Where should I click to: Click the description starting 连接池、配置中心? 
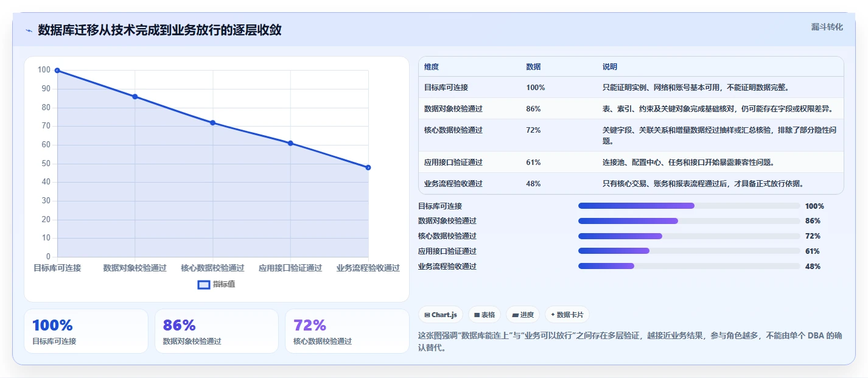pos(688,163)
